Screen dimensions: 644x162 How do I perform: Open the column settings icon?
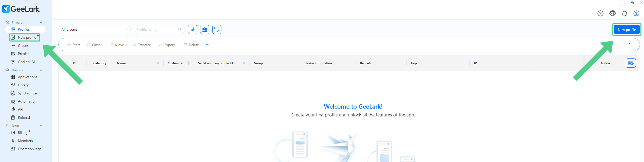[x=631, y=63]
